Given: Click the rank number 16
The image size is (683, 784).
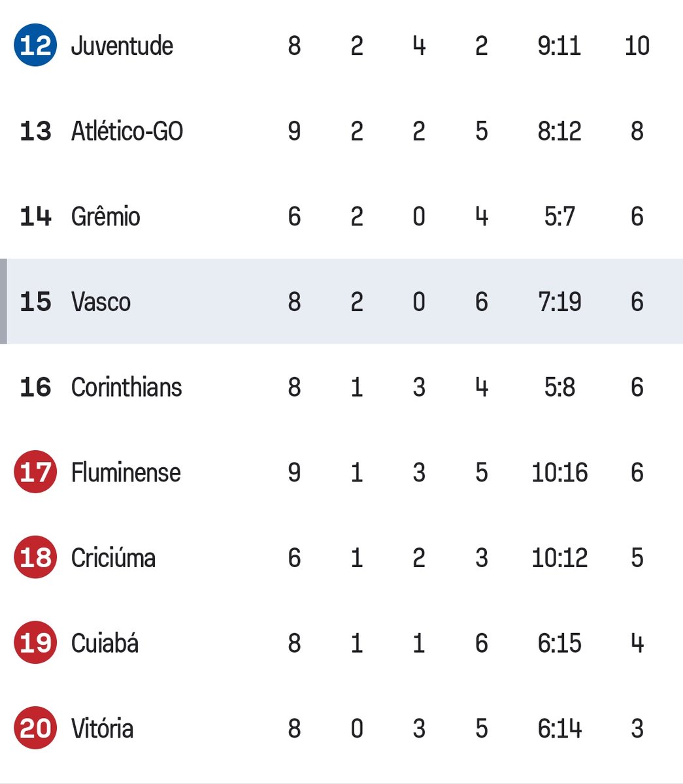Looking at the screenshot, I should click(x=35, y=387).
